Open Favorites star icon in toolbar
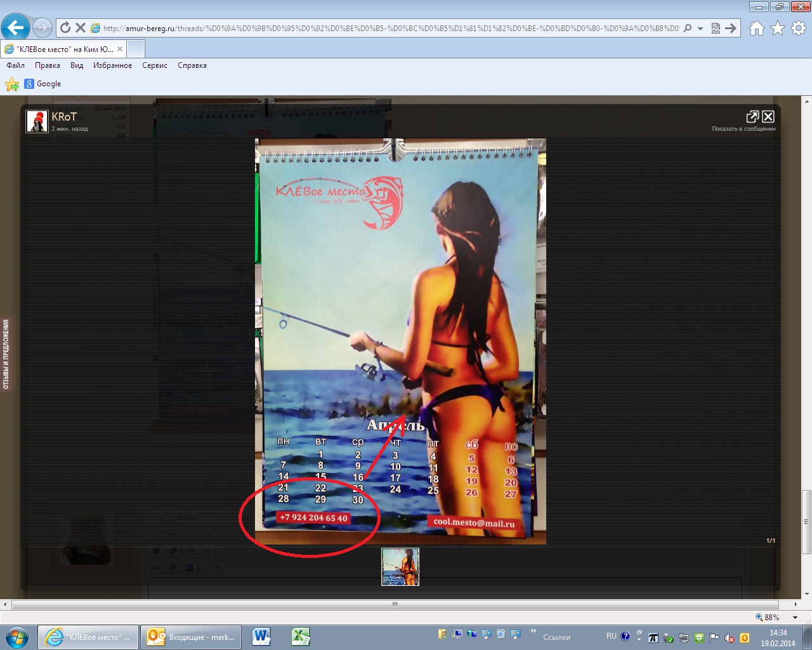Viewport: 812px width, 650px height. (777, 28)
